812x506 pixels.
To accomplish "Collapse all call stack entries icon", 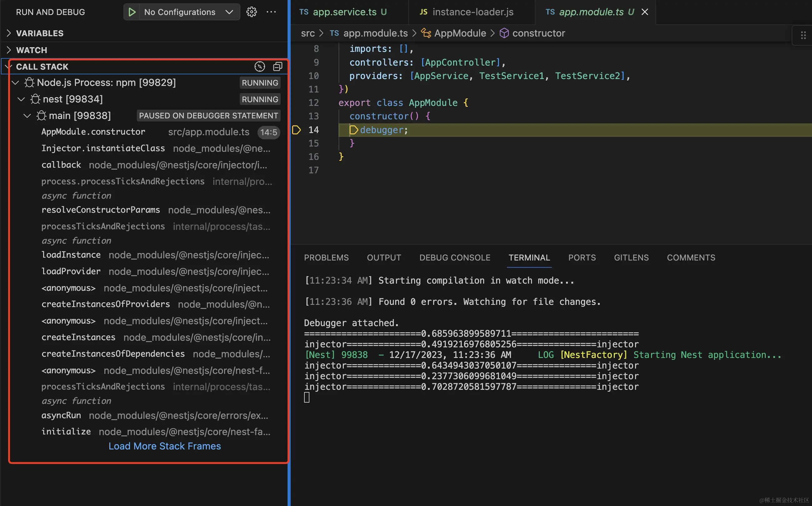I will pos(278,67).
